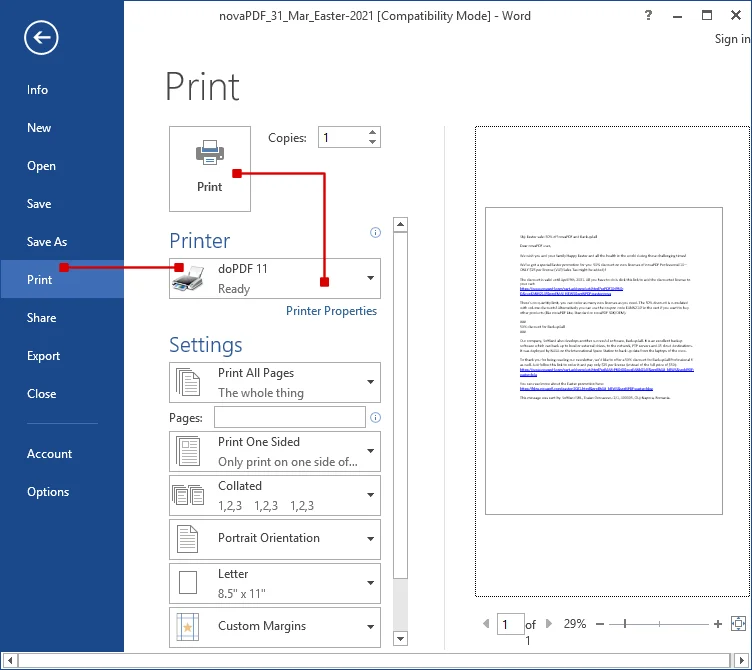Click the 29% zoom level text
Image resolution: width=752 pixels, height=670 pixels.
pyautogui.click(x=575, y=623)
